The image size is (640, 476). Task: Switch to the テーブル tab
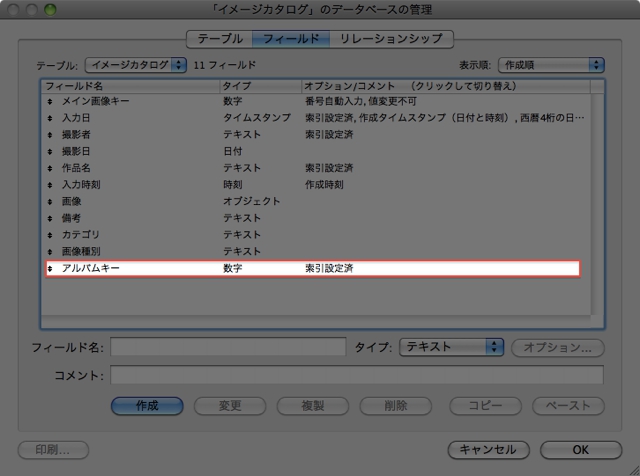tap(220, 39)
